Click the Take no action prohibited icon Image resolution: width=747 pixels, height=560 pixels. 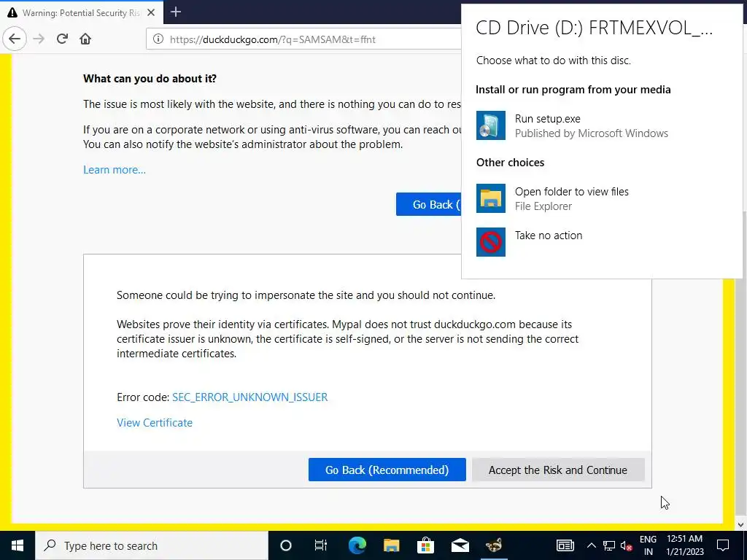(491, 242)
